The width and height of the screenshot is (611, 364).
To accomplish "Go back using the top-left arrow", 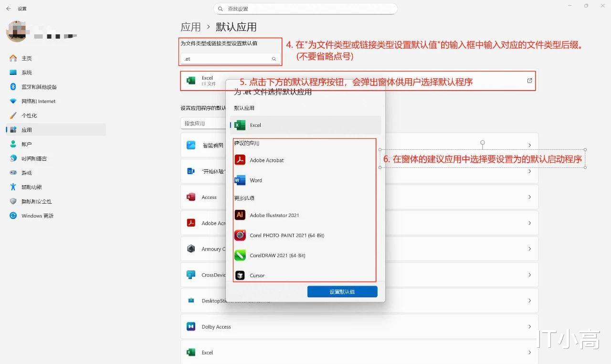I will 9,9.
